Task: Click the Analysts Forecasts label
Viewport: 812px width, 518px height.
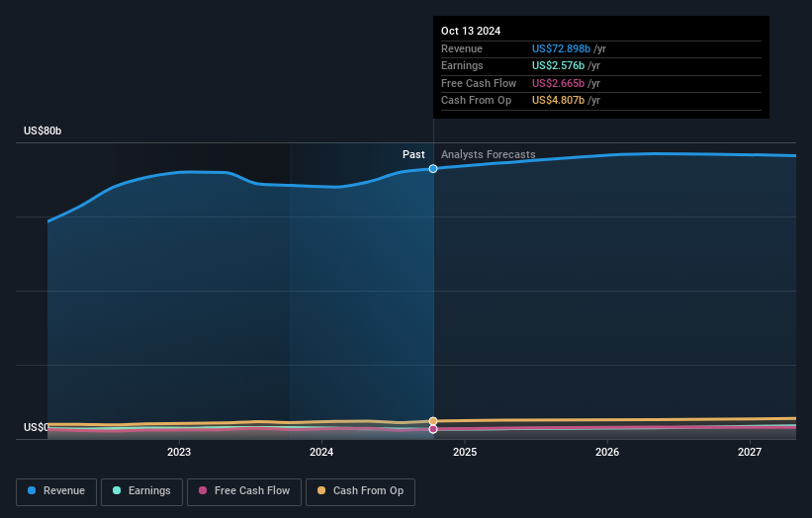Action: coord(488,155)
